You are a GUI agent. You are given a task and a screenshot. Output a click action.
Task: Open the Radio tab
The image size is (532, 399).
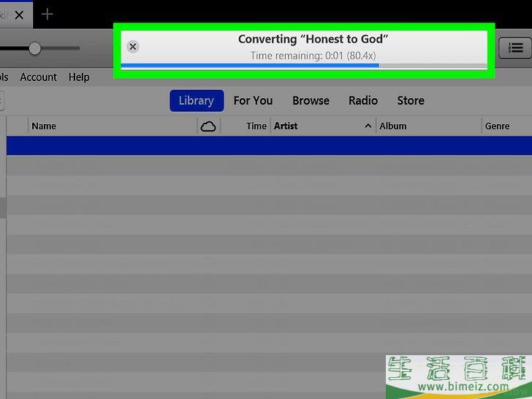363,101
